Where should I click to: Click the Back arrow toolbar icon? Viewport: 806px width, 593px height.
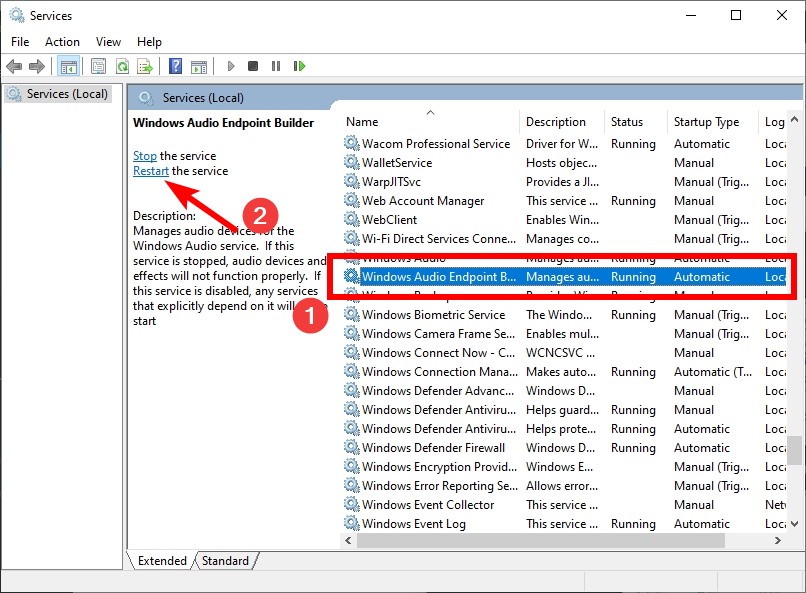tap(14, 66)
